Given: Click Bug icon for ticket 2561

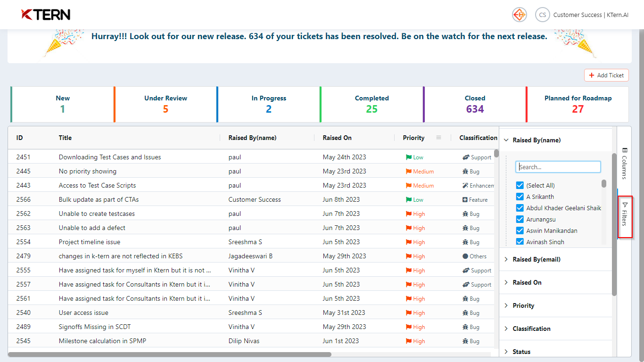Looking at the screenshot, I should (x=465, y=299).
